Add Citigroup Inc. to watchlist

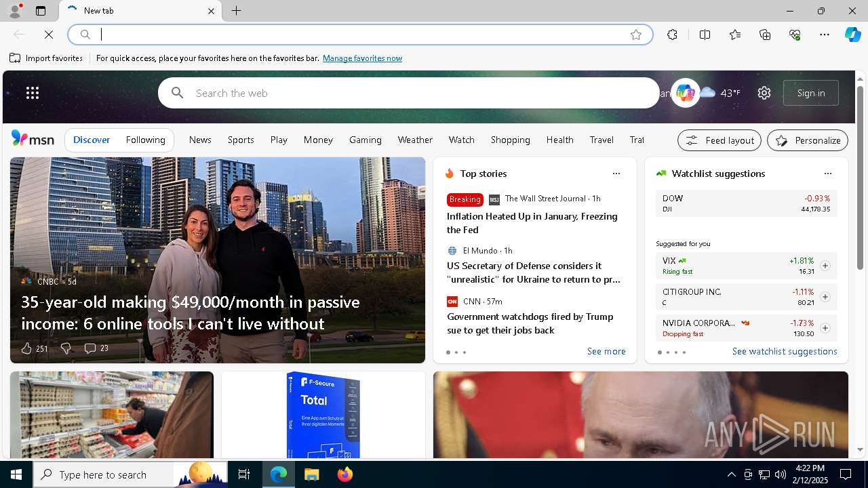tap(825, 297)
